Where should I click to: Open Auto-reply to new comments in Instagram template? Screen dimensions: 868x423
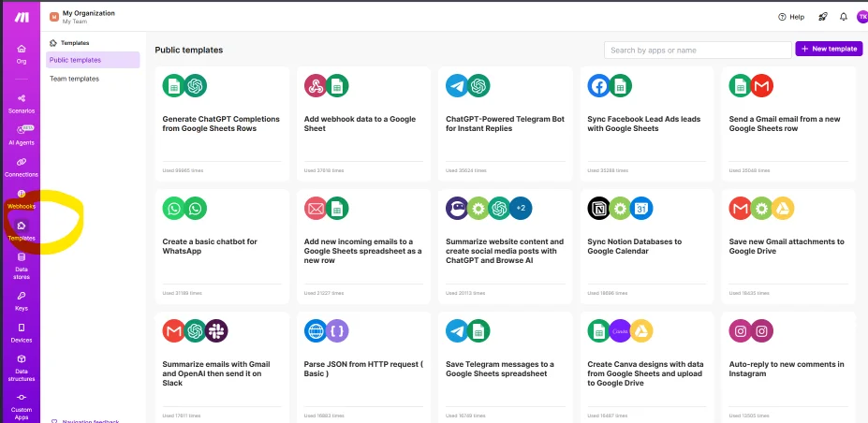point(788,368)
